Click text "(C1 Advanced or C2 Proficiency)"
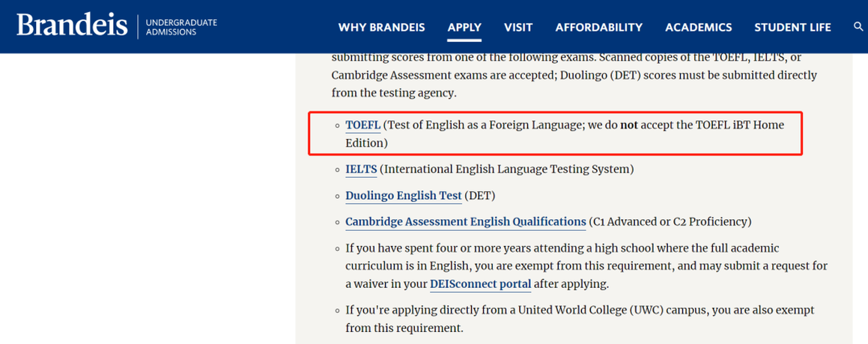 click(x=670, y=222)
